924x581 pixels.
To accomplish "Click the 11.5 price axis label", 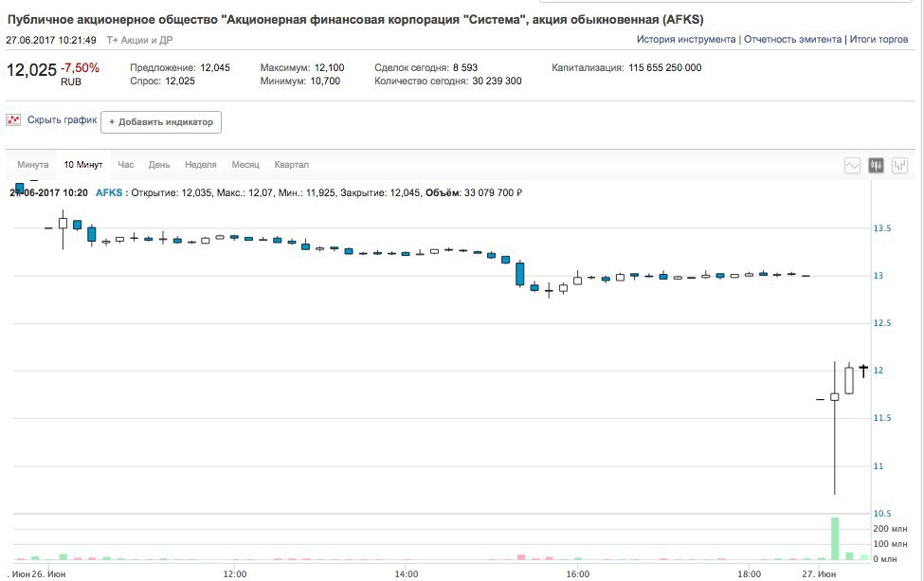I will (x=882, y=418).
